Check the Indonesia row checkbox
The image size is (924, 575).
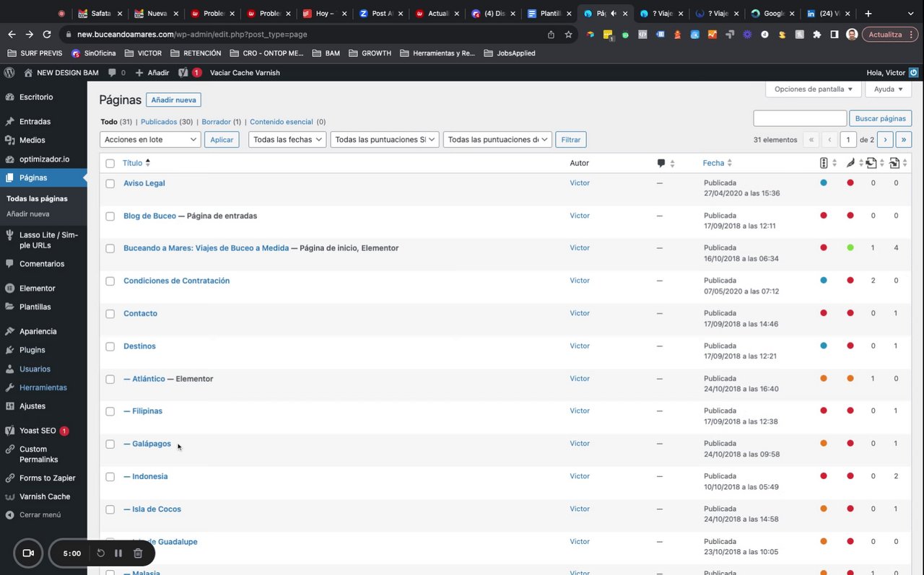[x=110, y=477]
